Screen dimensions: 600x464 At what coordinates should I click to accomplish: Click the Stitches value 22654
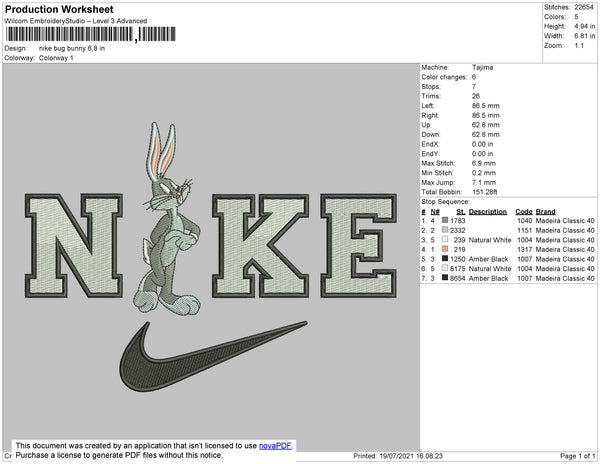point(584,7)
